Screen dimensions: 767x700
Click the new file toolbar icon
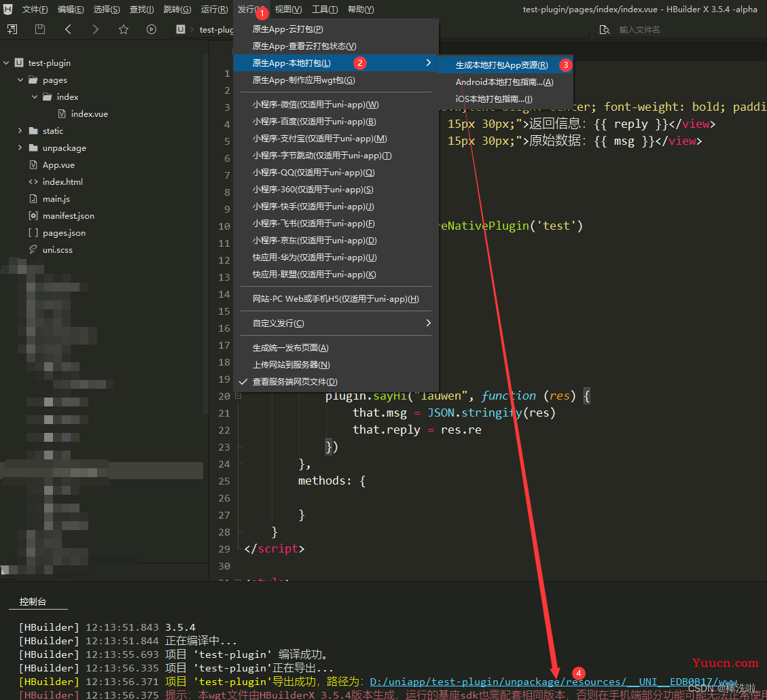coord(12,29)
